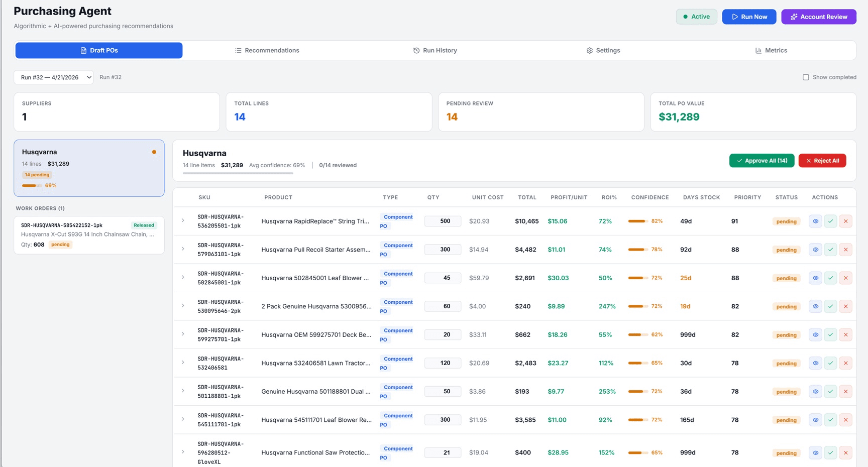Click the pending status on the 545111701 row
868x467 pixels.
pyautogui.click(x=786, y=420)
